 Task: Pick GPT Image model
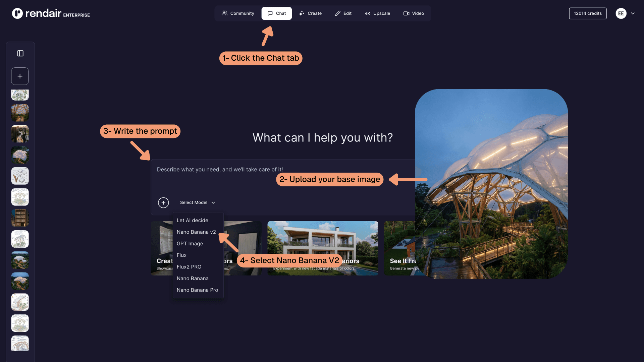pos(190,244)
